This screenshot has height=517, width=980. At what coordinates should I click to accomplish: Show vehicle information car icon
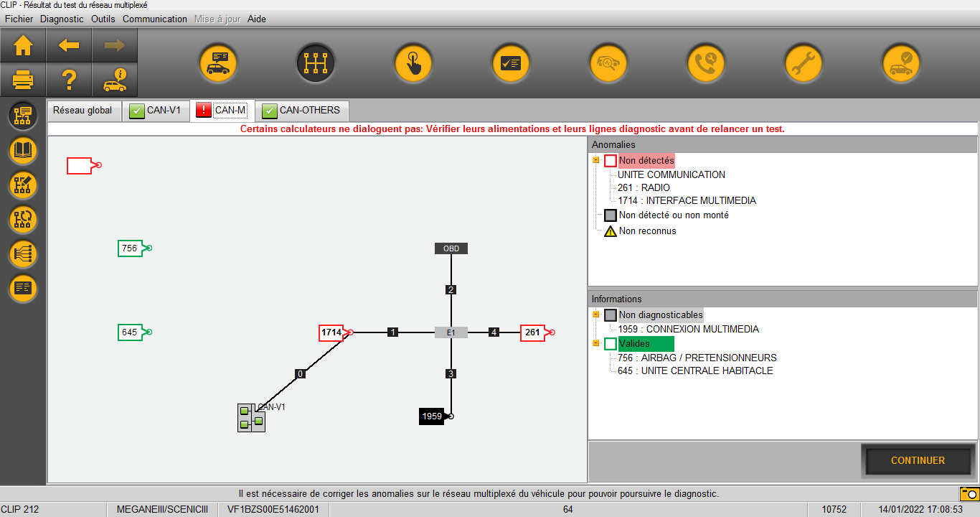pyautogui.click(x=115, y=80)
